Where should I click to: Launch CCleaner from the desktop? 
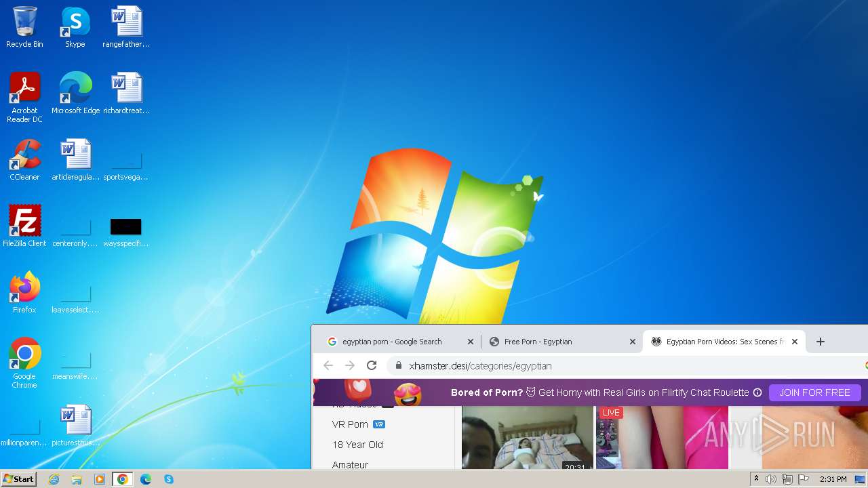point(24,159)
